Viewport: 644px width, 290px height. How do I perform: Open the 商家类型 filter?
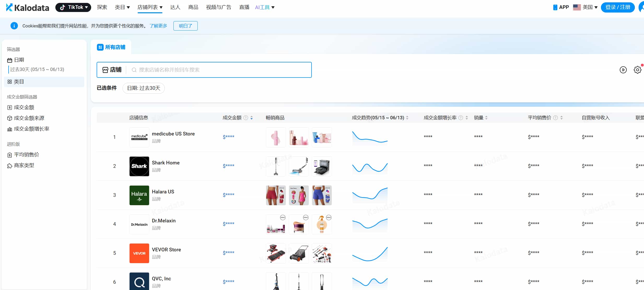click(21, 165)
